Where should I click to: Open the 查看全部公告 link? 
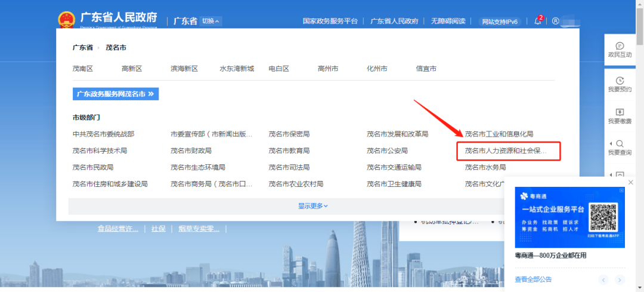(533, 279)
